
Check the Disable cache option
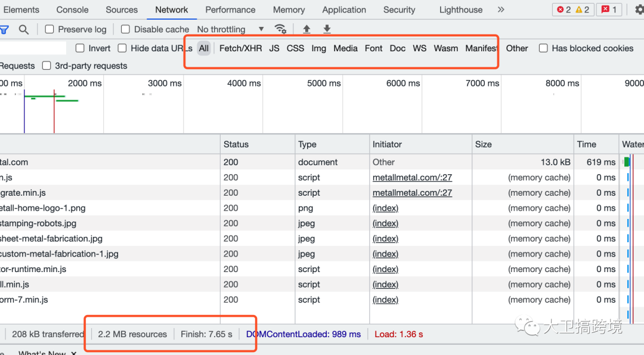[125, 29]
